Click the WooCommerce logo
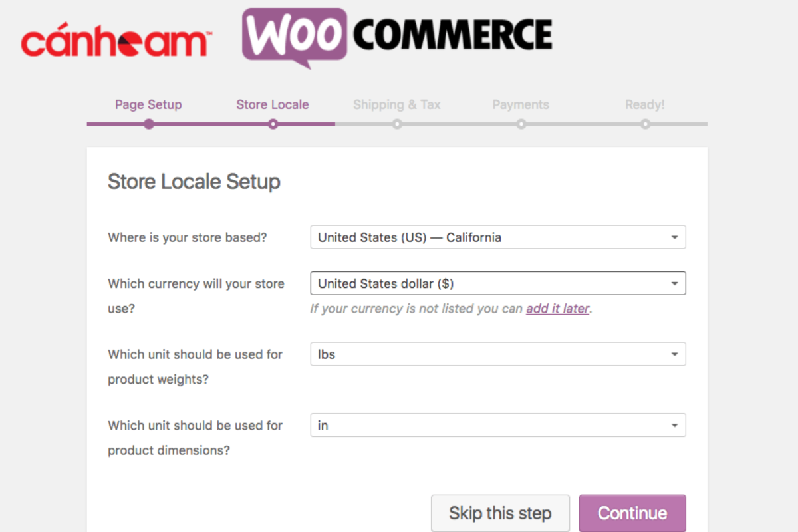798x532 pixels. [x=397, y=37]
